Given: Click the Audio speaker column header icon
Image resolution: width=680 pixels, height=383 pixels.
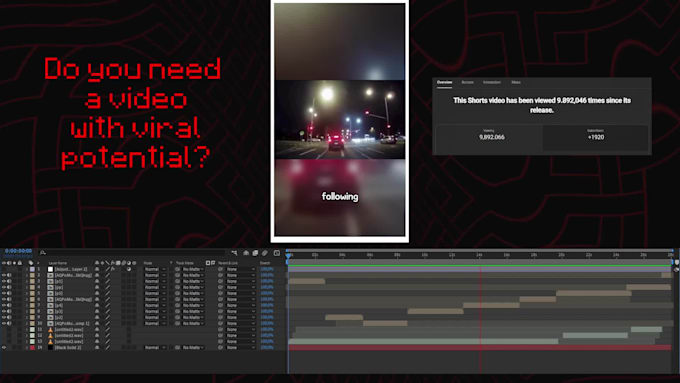Looking at the screenshot, I should (9, 263).
